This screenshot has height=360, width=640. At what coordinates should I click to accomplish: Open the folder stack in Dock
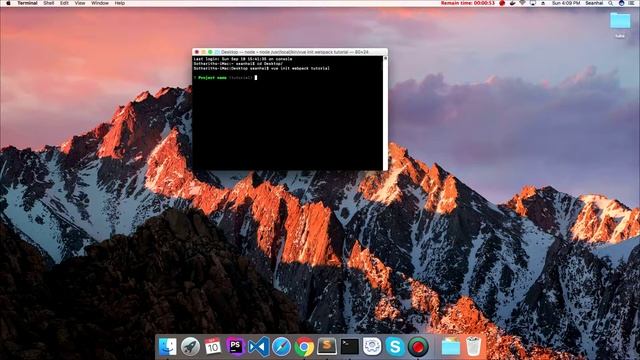451,347
